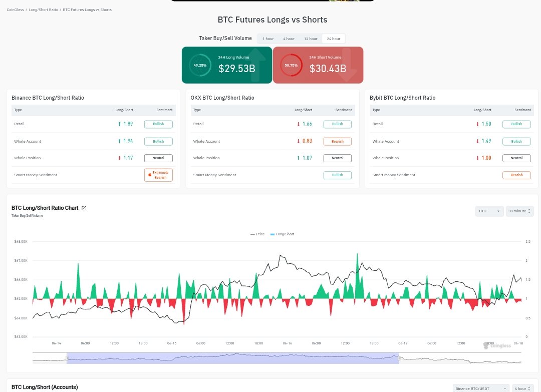This screenshot has width=541, height=392.
Task: Click the Bybit Whale Account down arrow
Action: [x=477, y=141]
